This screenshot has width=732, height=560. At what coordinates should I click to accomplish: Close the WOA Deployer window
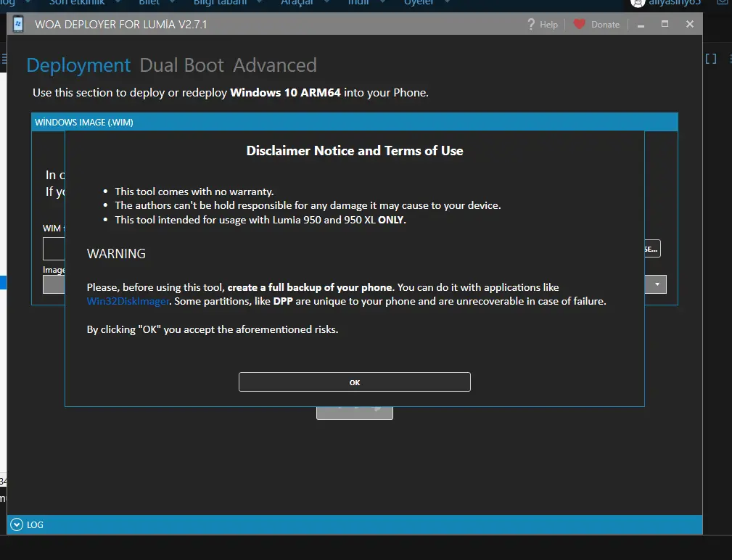[689, 24]
